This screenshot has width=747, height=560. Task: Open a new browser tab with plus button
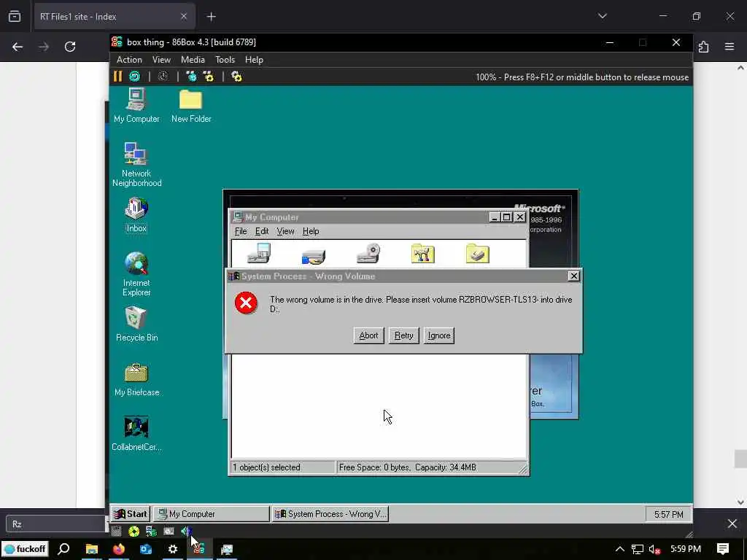212,17
